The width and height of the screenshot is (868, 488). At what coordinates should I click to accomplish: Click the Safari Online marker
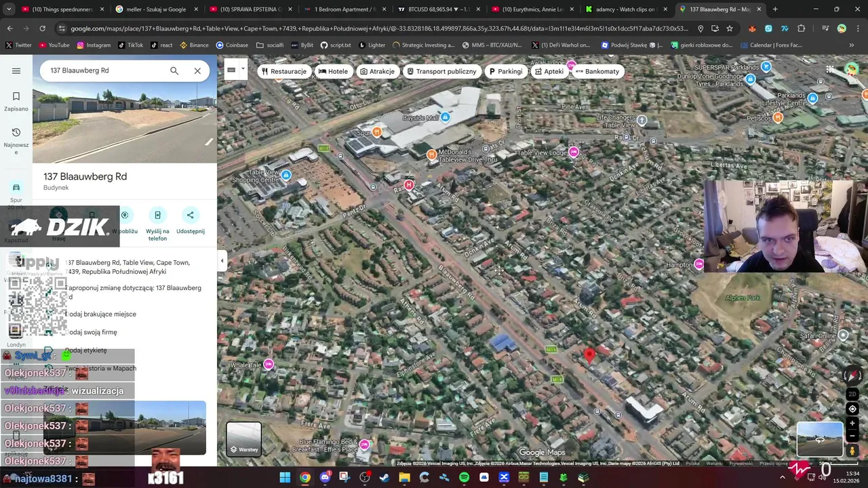click(x=843, y=335)
